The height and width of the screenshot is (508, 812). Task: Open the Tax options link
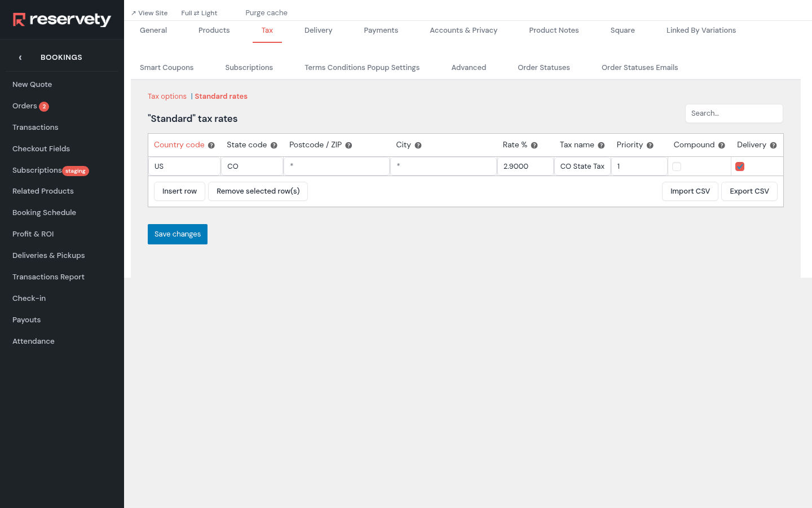[x=167, y=97]
